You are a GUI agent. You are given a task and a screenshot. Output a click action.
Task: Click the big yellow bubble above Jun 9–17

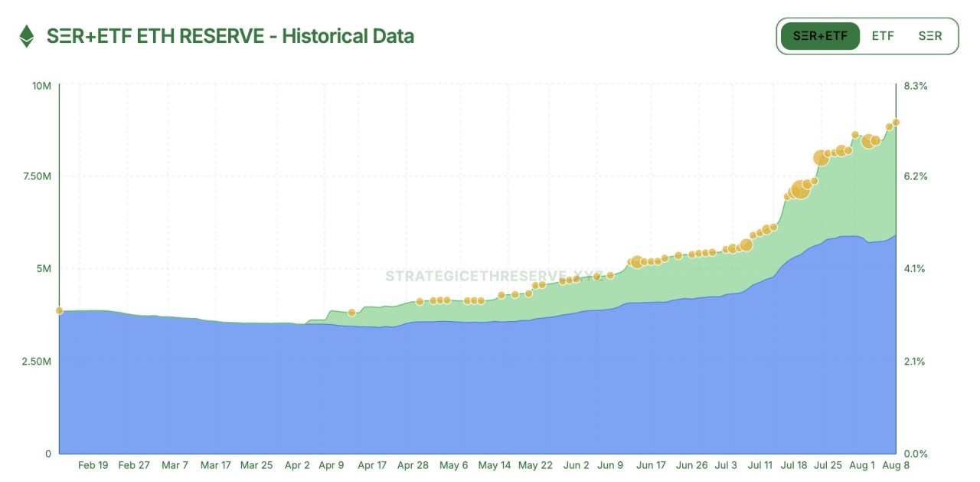[x=637, y=262]
